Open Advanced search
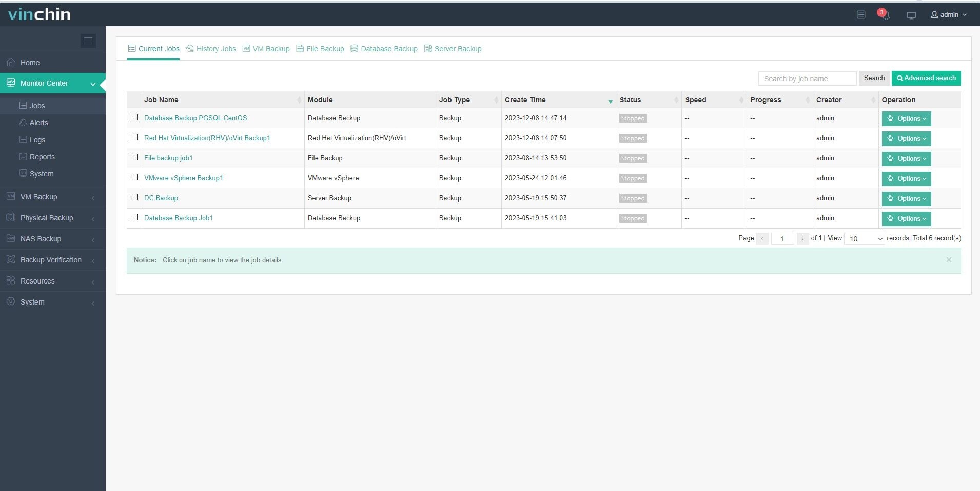Viewport: 980px width, 491px height. point(926,78)
